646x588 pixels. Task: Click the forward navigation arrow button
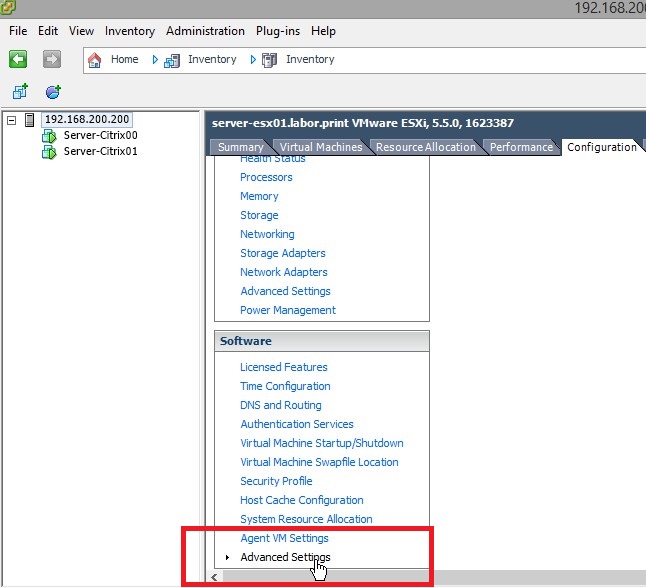coord(52,60)
